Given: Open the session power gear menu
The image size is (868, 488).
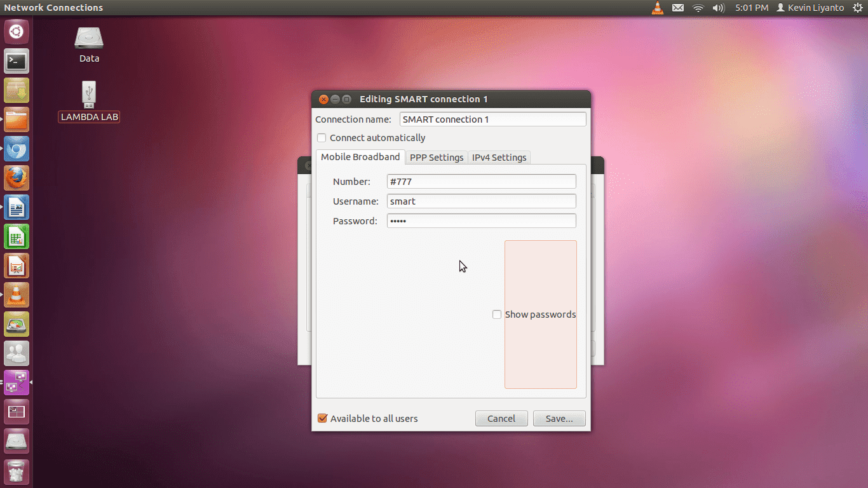Looking at the screenshot, I should pos(857,8).
